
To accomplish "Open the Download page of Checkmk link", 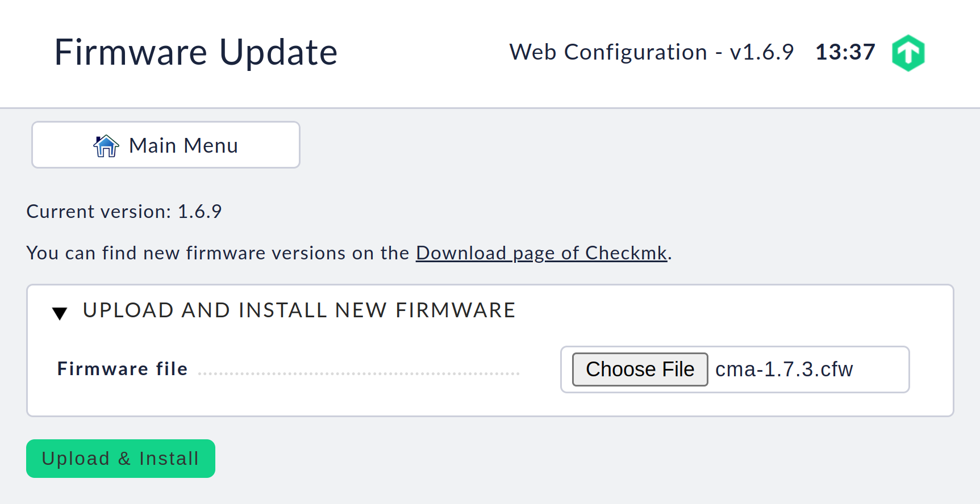I will coord(541,253).
